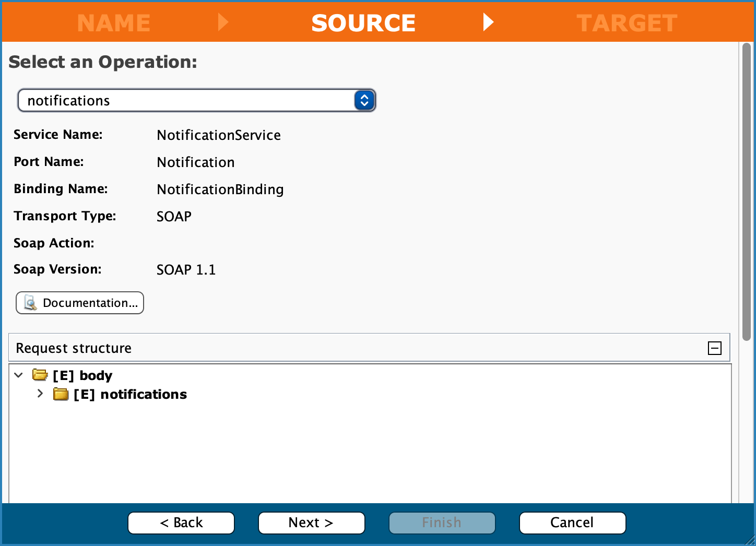Click the open folder icon beside body

[x=40, y=375]
